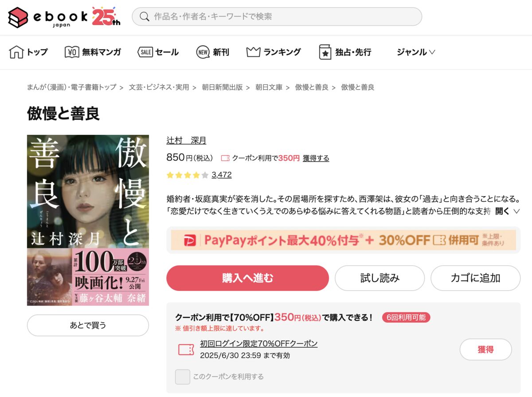Expand description with 開く

tap(507, 211)
